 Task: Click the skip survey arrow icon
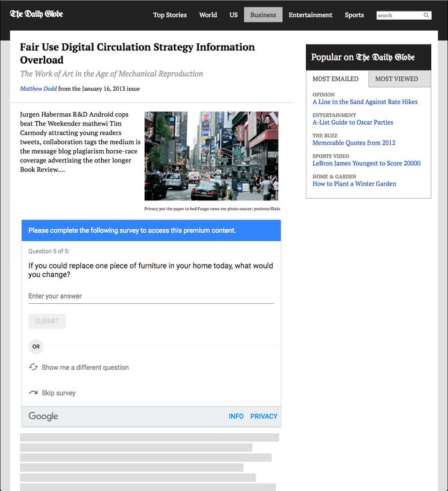coord(33,392)
